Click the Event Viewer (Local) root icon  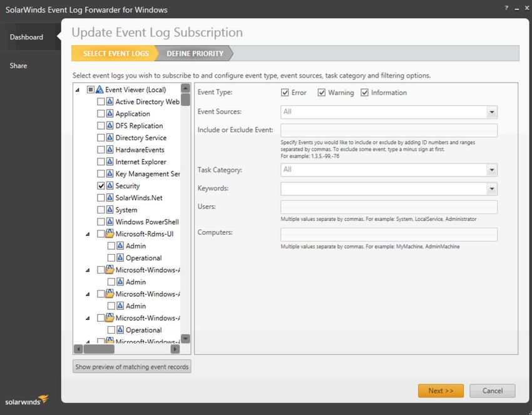(x=100, y=90)
